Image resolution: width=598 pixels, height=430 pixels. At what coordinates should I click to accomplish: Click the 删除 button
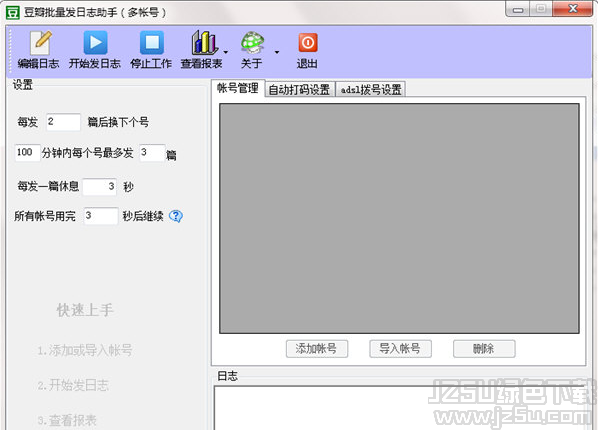point(484,349)
